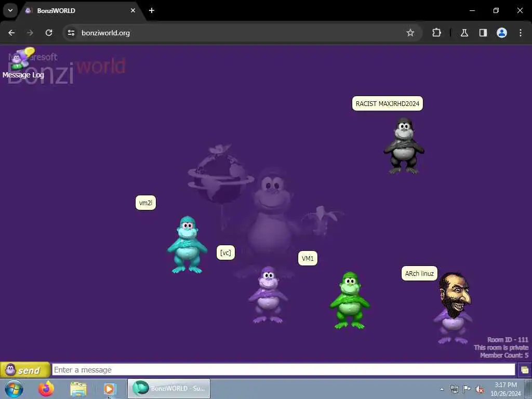Open Chrome Labs flask icon
Image resolution: width=532 pixels, height=399 pixels.
click(x=464, y=33)
